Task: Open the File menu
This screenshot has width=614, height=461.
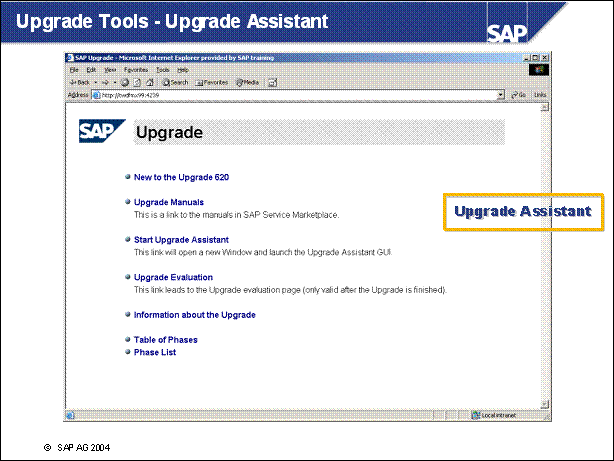Action: pos(74,70)
